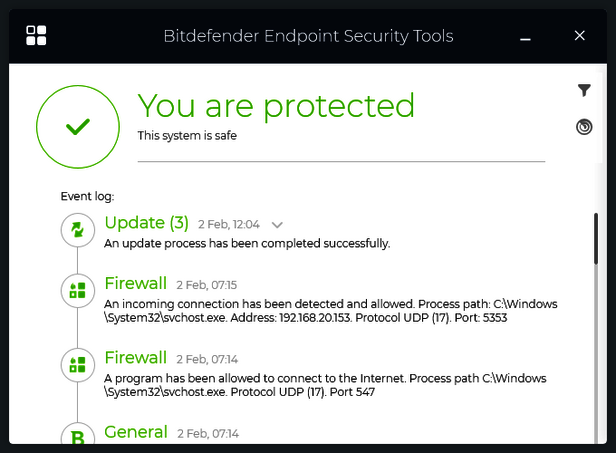Click the incoming connection svchost.exe event description
Viewport: 616px width, 453px height.
click(x=330, y=311)
